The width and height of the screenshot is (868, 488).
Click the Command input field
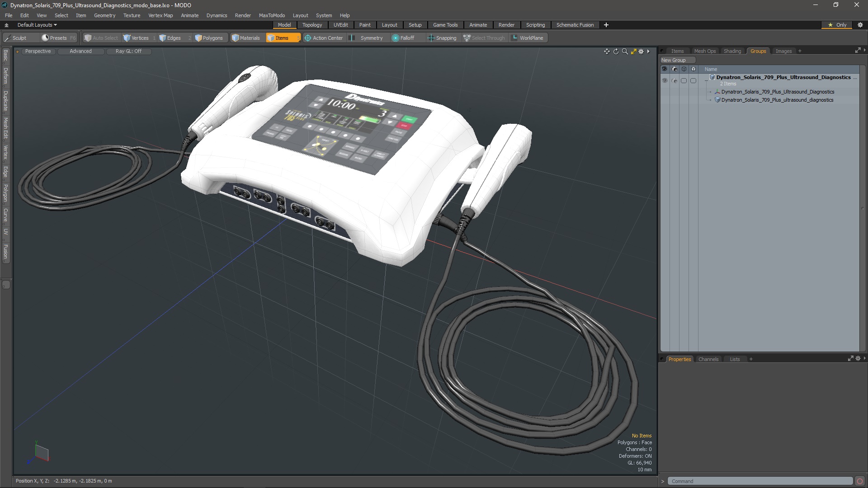click(x=759, y=481)
